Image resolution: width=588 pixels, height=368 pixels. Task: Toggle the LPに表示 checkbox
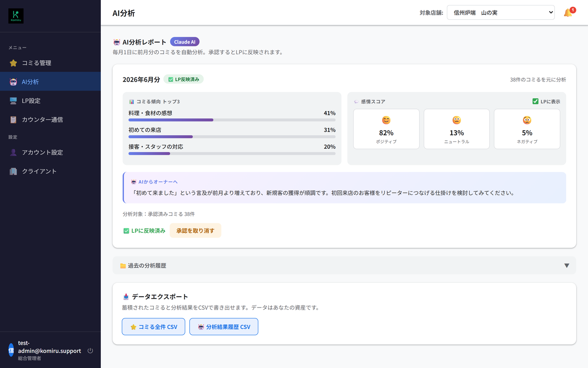[x=535, y=101]
